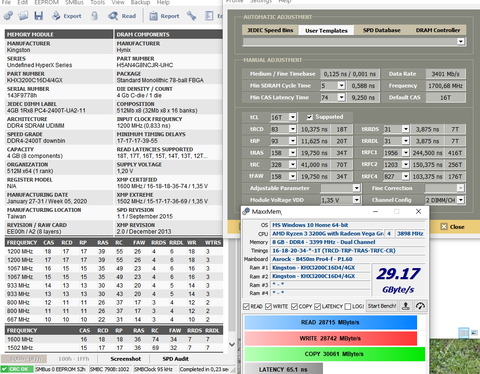Open the SPD Audit tab

click(x=176, y=359)
